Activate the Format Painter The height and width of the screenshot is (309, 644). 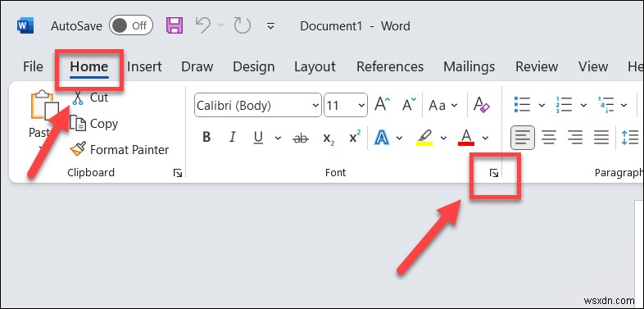[x=119, y=149]
